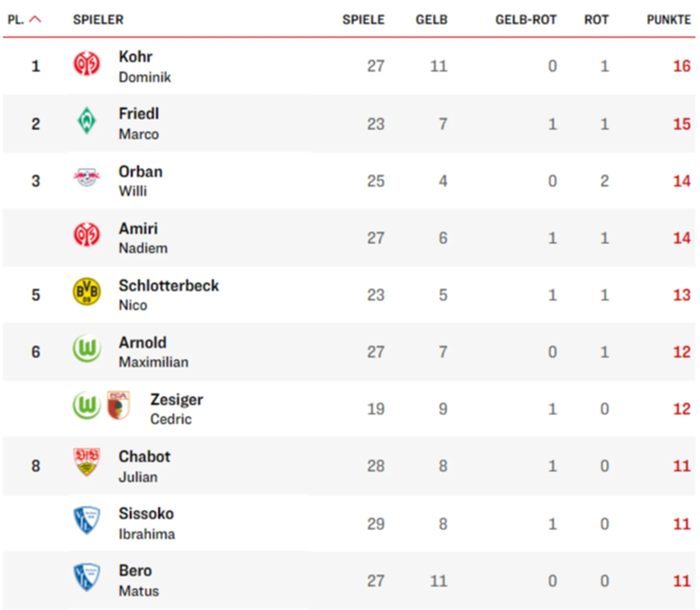Sort by the GELB-ROT column header
The width and height of the screenshot is (700, 610).
[525, 20]
